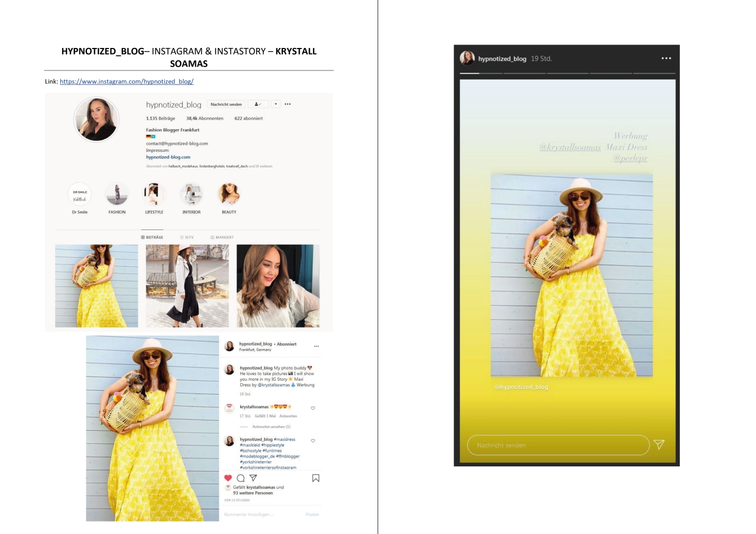
Task: Like the krystallsoamas comment heart
Action: [x=313, y=408]
